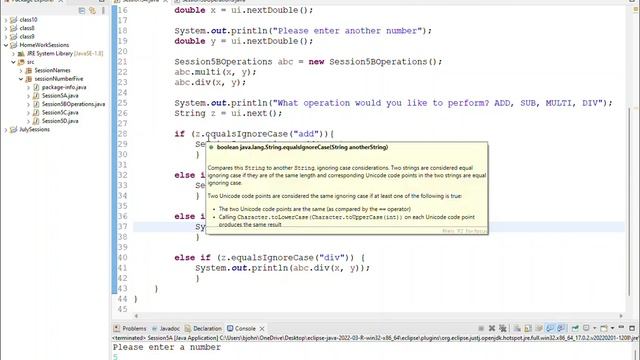Expand JRE System Library node
Viewport: 640px width, 360px height.
[13, 53]
